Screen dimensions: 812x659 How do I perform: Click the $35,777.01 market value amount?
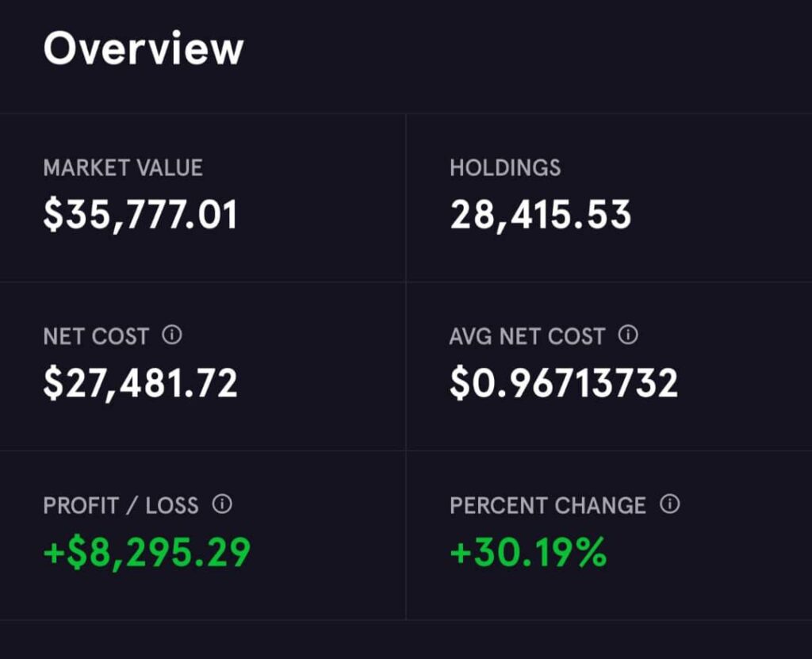140,215
